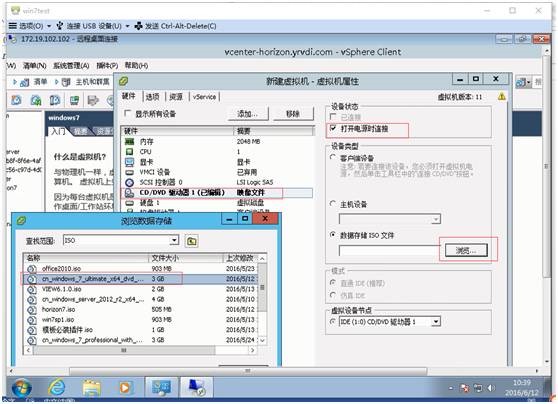Switch to the hardware (硬件) tab
Image resolution: width=558 pixels, height=404 pixels.
(129, 96)
